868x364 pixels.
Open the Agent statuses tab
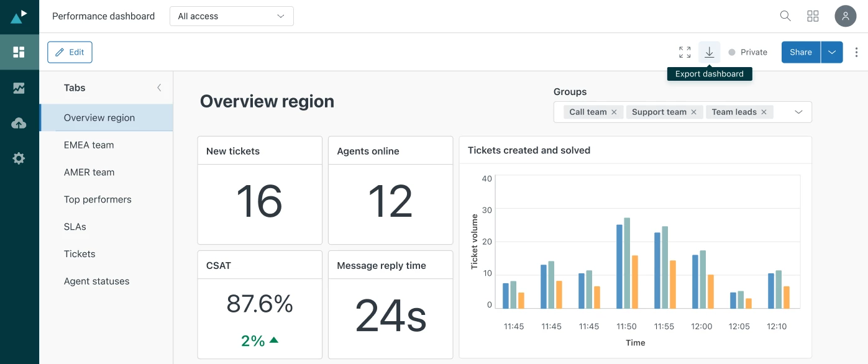[x=106, y=281]
